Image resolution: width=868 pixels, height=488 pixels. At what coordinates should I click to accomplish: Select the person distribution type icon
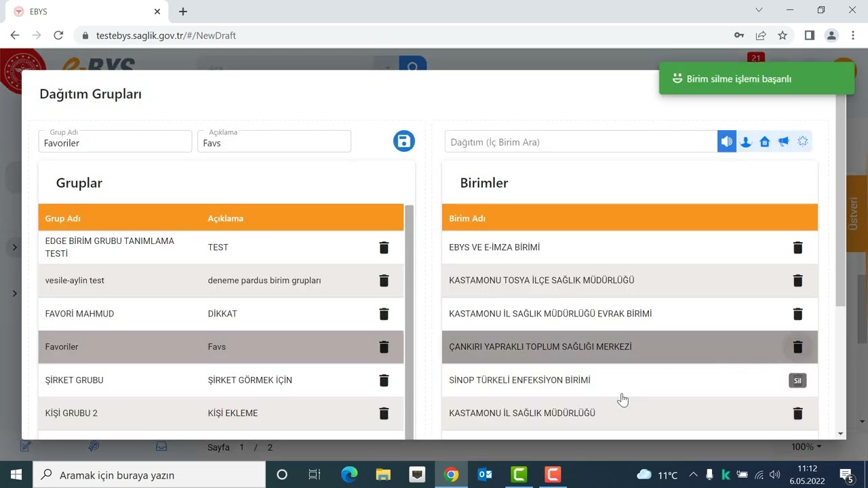pos(746,142)
